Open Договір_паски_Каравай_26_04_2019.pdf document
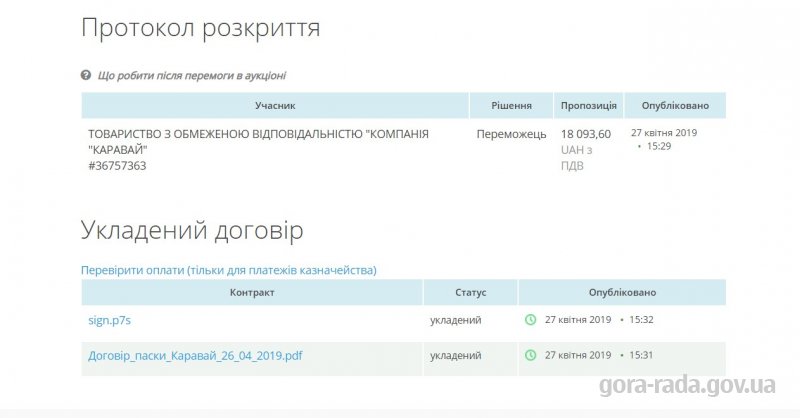Image resolution: width=800 pixels, height=418 pixels. click(195, 355)
